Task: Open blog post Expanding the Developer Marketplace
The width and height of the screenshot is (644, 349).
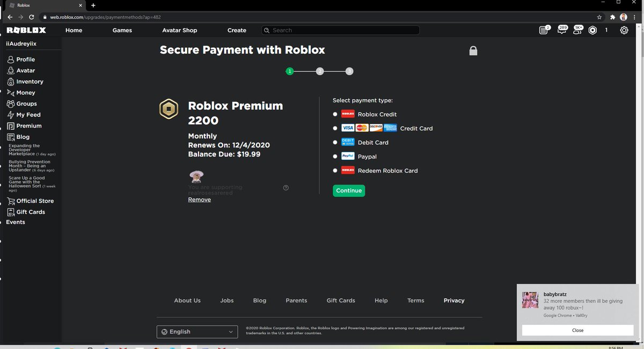Action: point(32,150)
